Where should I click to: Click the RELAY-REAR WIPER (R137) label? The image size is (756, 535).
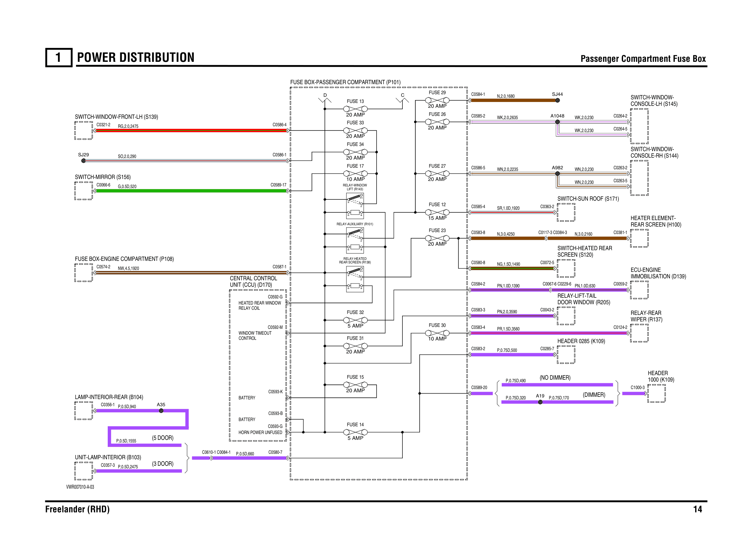click(646, 316)
